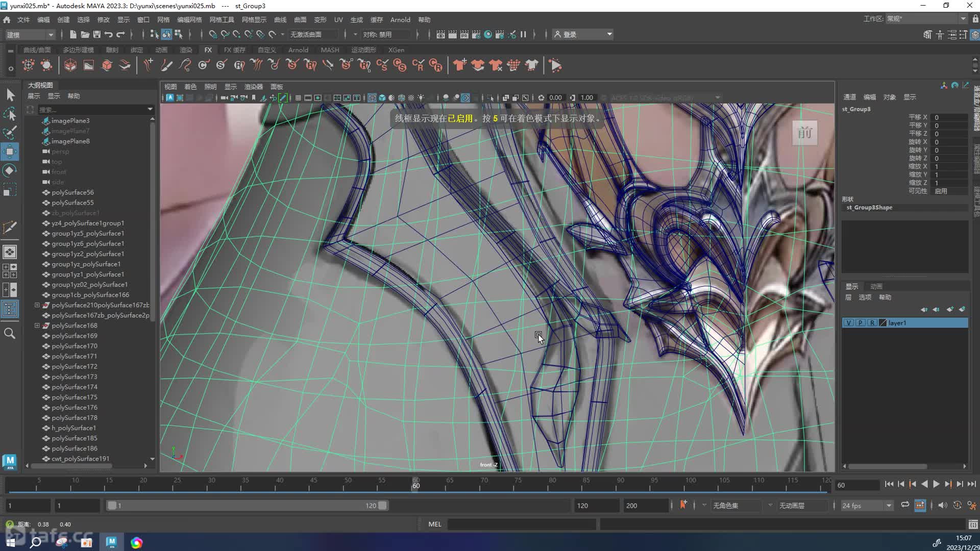Activate the Rotate tool in toolbox
The image size is (980, 551).
[10, 170]
